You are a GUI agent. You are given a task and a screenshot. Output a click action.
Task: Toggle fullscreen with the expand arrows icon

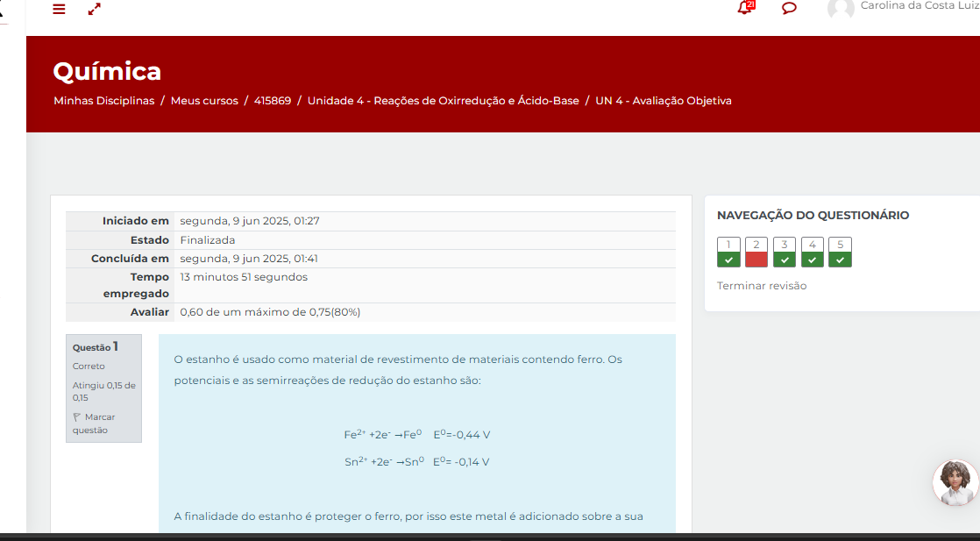(x=95, y=9)
